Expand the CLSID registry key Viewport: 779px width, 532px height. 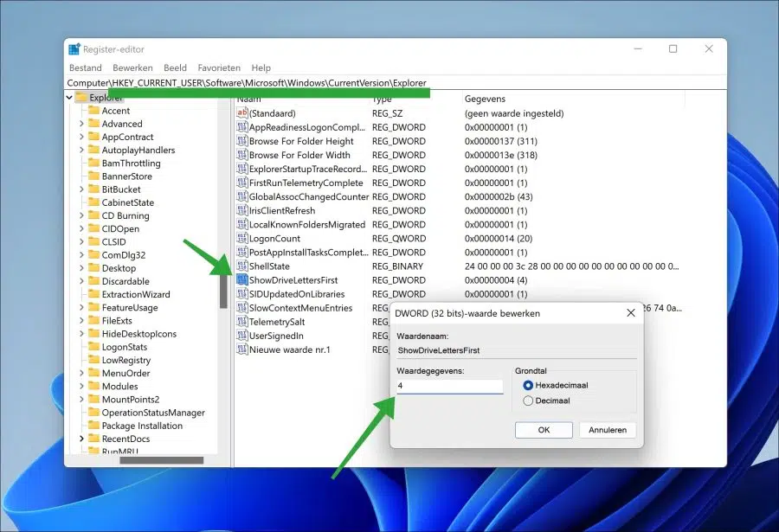pos(81,242)
